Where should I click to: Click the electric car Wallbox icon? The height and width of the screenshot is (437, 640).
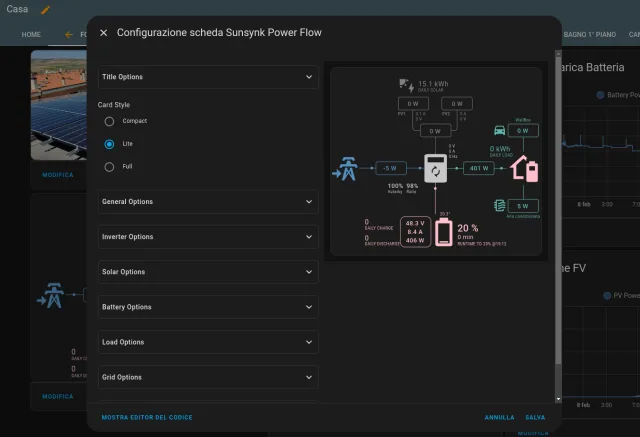click(x=500, y=130)
